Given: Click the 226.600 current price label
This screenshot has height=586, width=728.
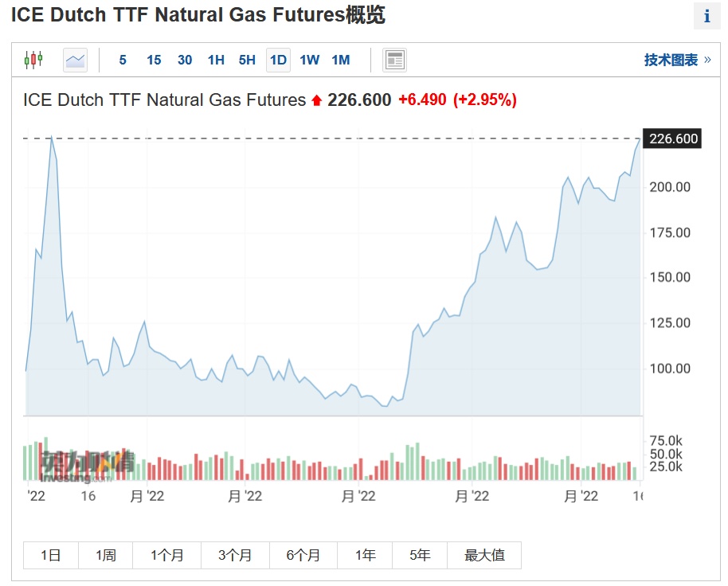Looking at the screenshot, I should click(673, 139).
